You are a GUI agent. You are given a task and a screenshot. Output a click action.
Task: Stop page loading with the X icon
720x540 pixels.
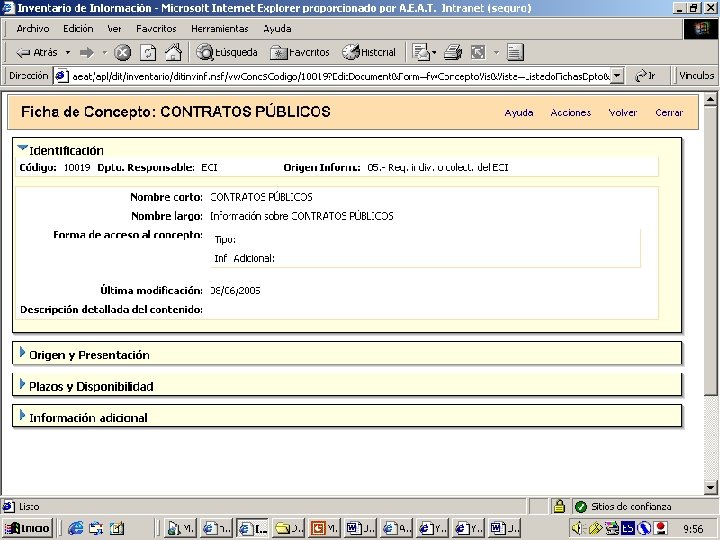tap(122, 52)
